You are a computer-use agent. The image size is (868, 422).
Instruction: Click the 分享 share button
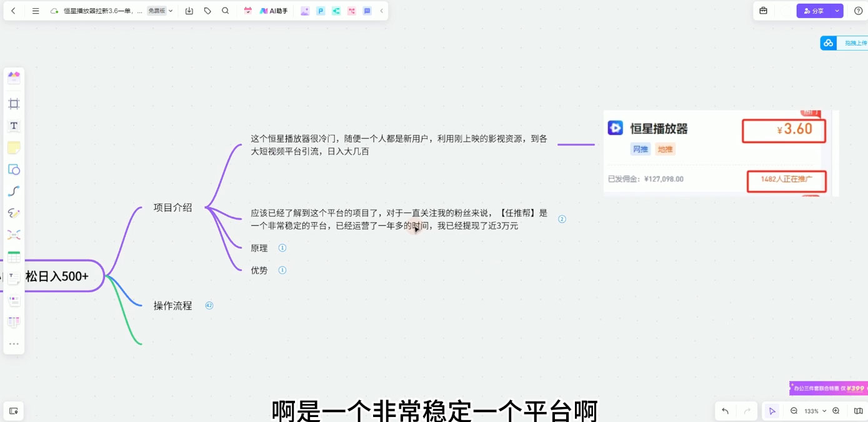[x=816, y=11]
